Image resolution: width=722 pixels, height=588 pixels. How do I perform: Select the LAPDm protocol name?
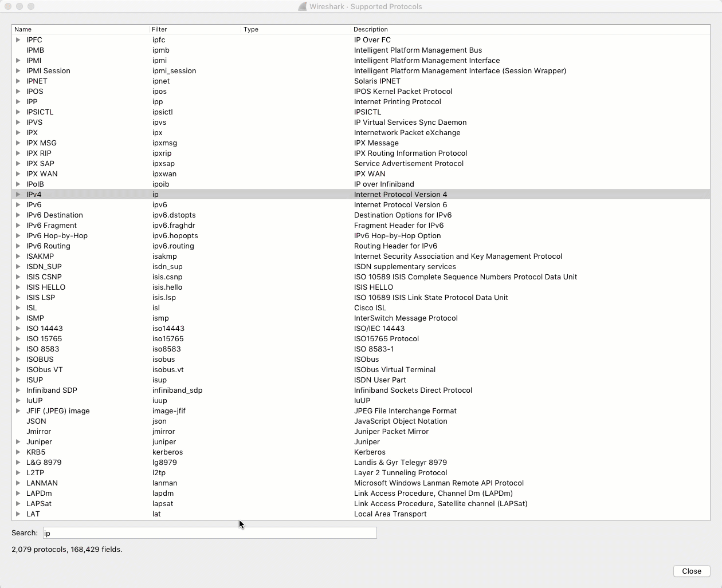click(39, 493)
